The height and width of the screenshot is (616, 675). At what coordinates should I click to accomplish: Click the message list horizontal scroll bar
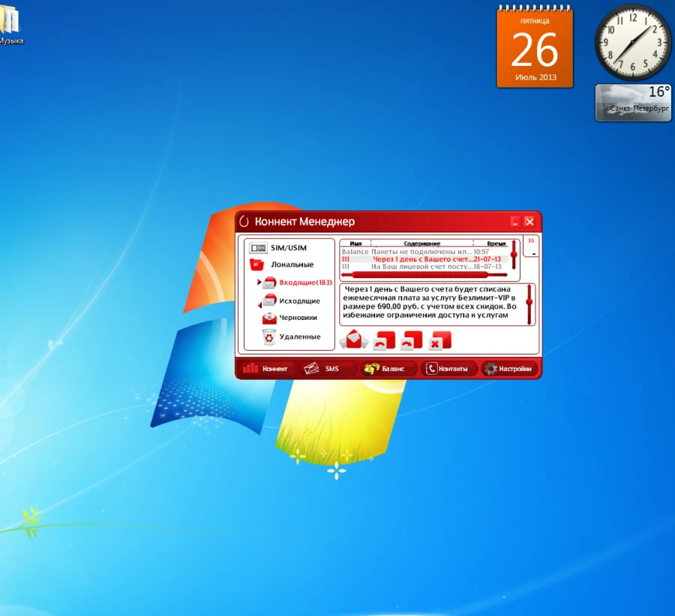click(x=420, y=274)
